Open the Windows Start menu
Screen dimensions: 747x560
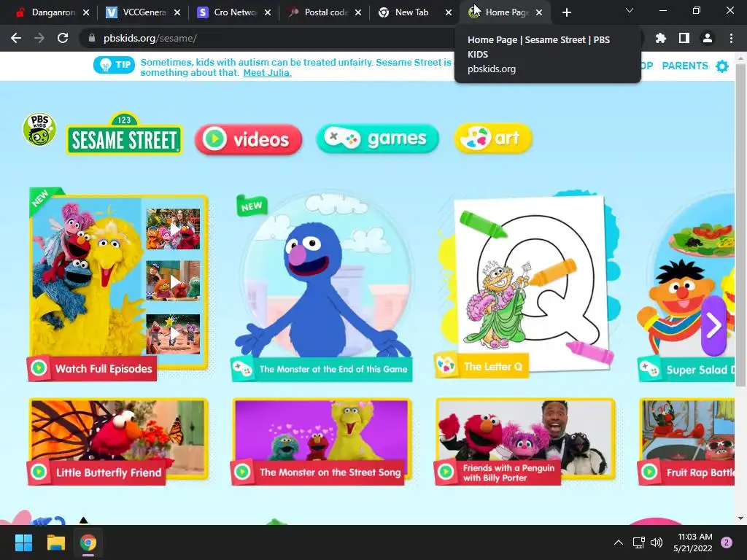point(23,542)
